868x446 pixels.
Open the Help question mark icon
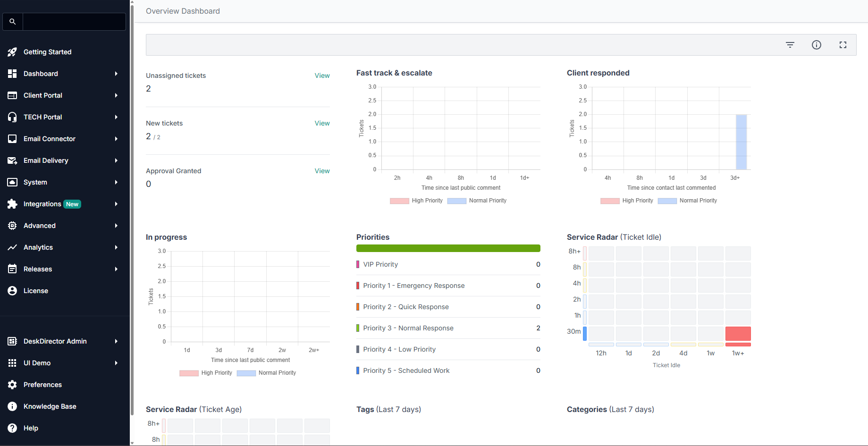12,428
